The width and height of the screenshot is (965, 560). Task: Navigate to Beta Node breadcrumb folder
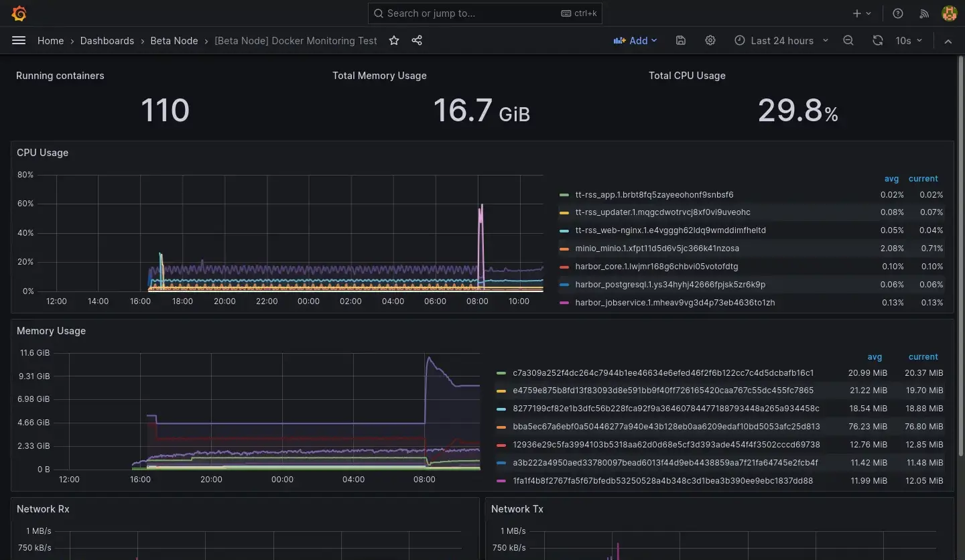174,41
